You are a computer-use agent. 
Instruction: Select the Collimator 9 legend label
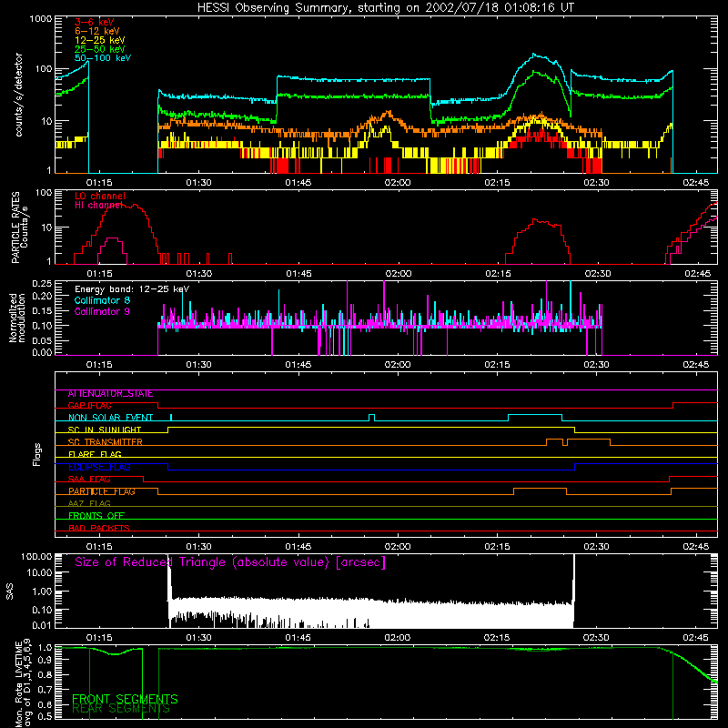[x=102, y=311]
